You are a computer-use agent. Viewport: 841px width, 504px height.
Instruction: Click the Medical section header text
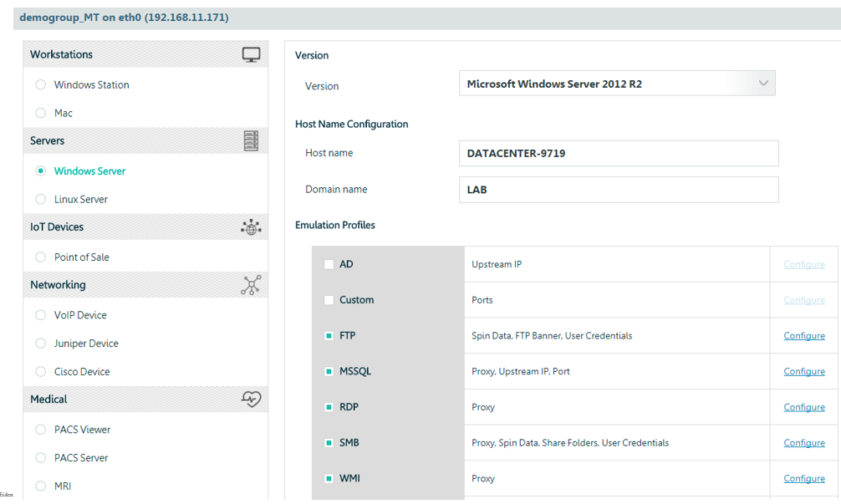coord(48,400)
